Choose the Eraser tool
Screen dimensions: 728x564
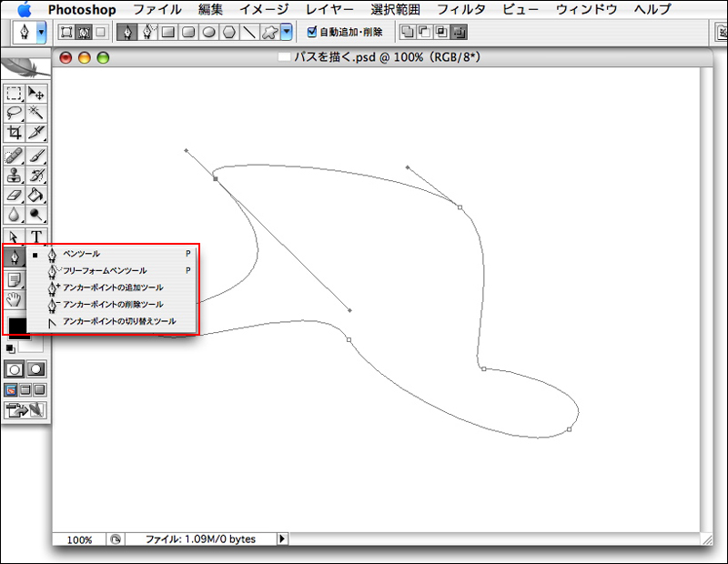(x=14, y=195)
